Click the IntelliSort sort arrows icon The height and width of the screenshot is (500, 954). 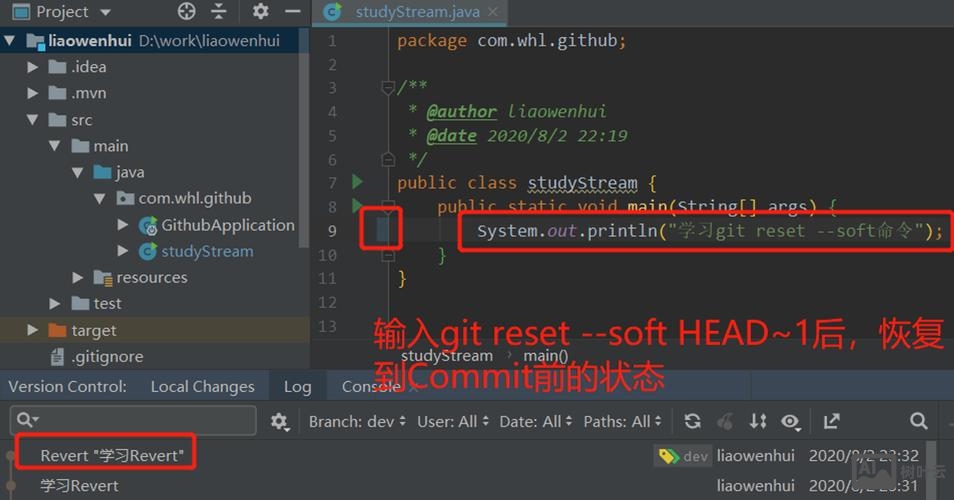(x=757, y=421)
